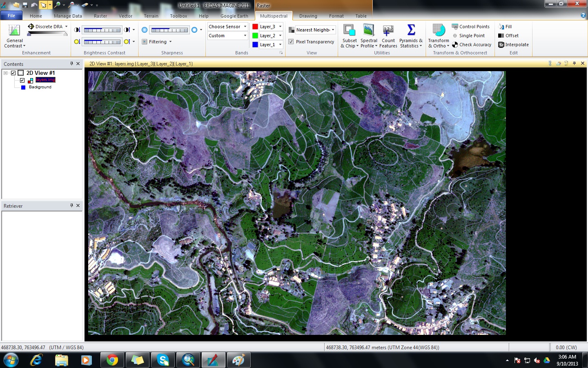Disable Pixel Transparency
Viewport: 588px width, 368px height.
[291, 41]
